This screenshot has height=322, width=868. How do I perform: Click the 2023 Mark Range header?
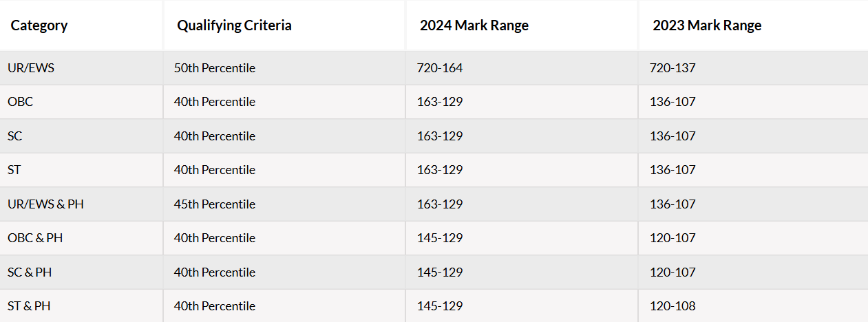(x=707, y=25)
